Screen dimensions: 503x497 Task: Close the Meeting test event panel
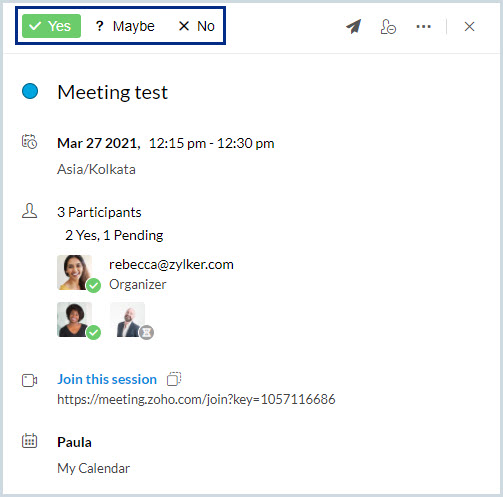pyautogui.click(x=469, y=26)
